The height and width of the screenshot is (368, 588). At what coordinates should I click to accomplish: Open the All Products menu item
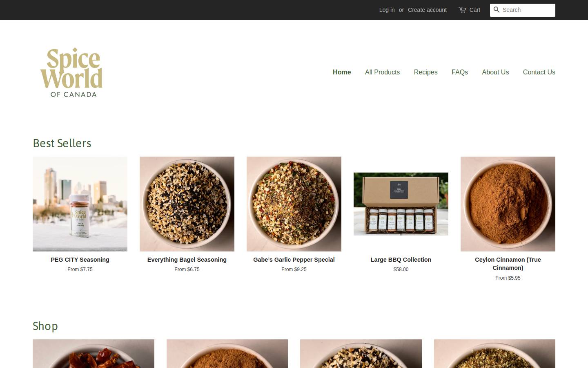382,72
